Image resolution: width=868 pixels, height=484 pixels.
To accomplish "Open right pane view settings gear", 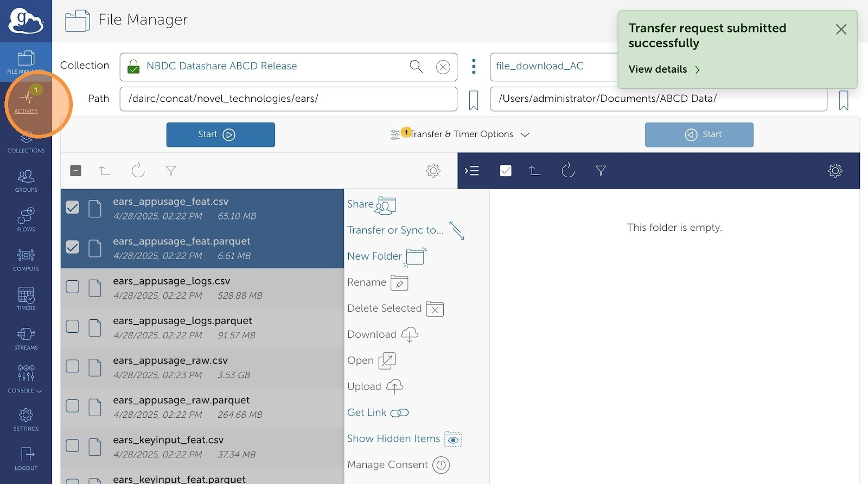I will (x=835, y=171).
